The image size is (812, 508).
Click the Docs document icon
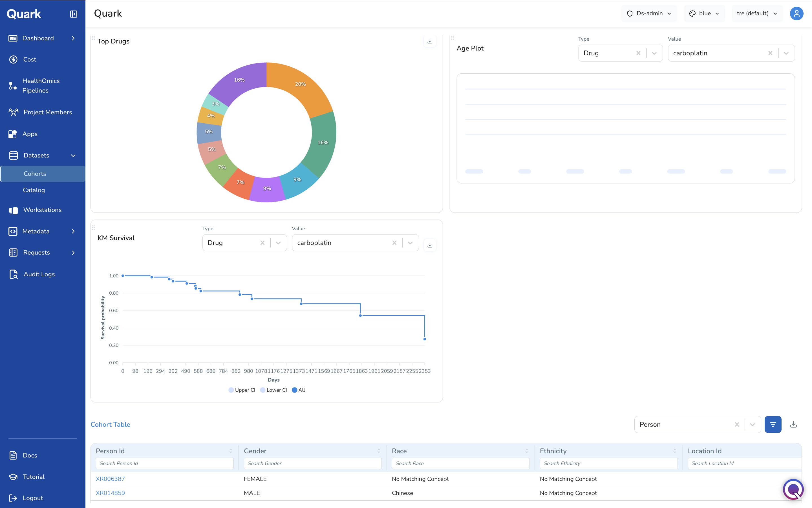click(x=13, y=455)
